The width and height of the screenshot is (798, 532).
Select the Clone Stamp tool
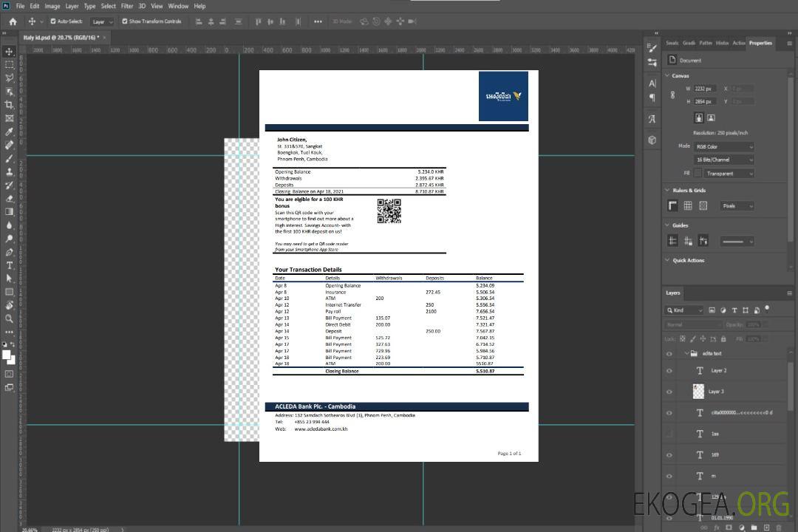9,171
